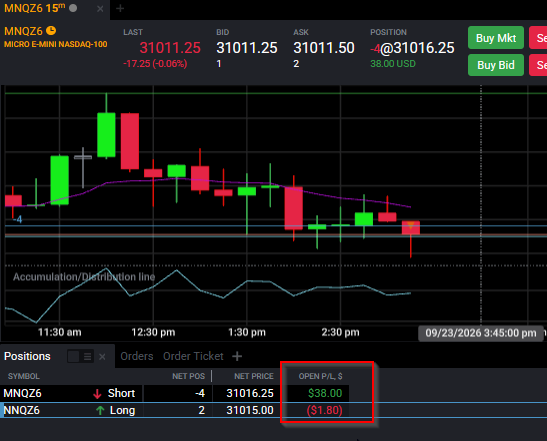Click the ASK price 31011.50
This screenshot has height=441, width=547.
point(324,48)
